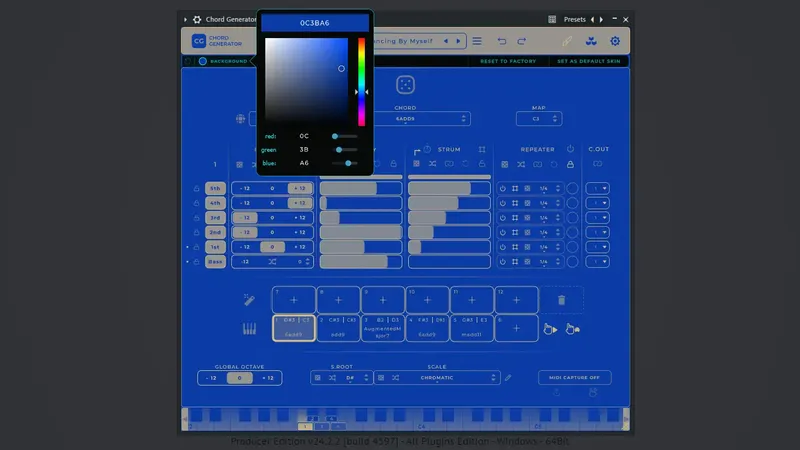
Task: Open the preset grid browser icon
Action: point(552,19)
